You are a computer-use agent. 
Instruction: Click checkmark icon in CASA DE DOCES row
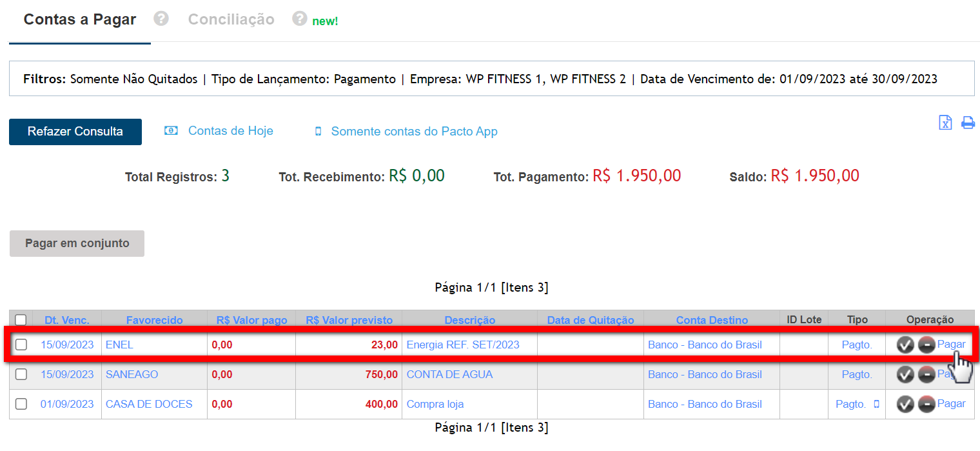[905, 405]
